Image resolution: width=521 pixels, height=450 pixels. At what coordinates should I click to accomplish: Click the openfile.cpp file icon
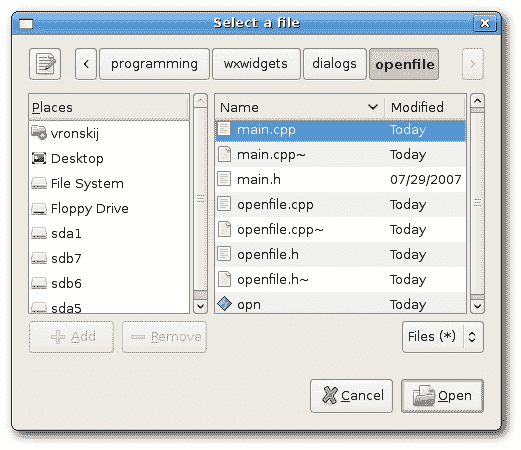[224, 204]
